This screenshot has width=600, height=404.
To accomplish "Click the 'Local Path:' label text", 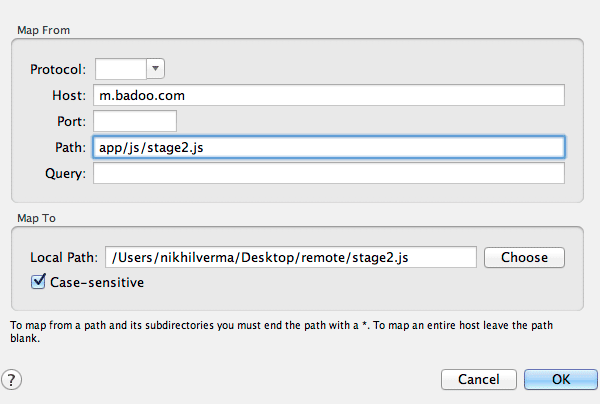I will (63, 257).
